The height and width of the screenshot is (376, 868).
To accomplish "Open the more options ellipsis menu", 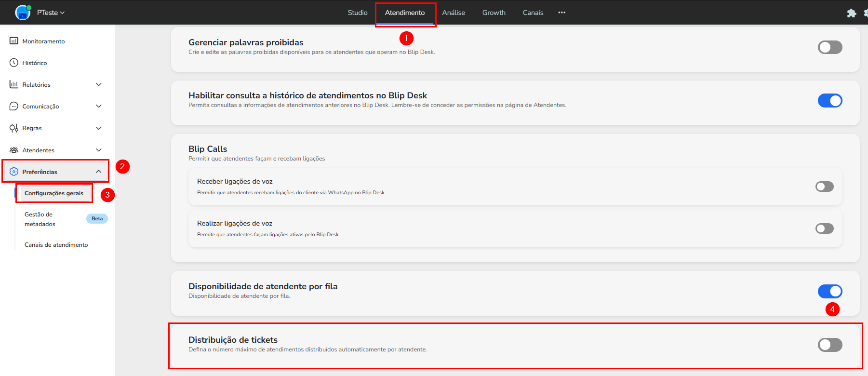I will click(x=561, y=13).
